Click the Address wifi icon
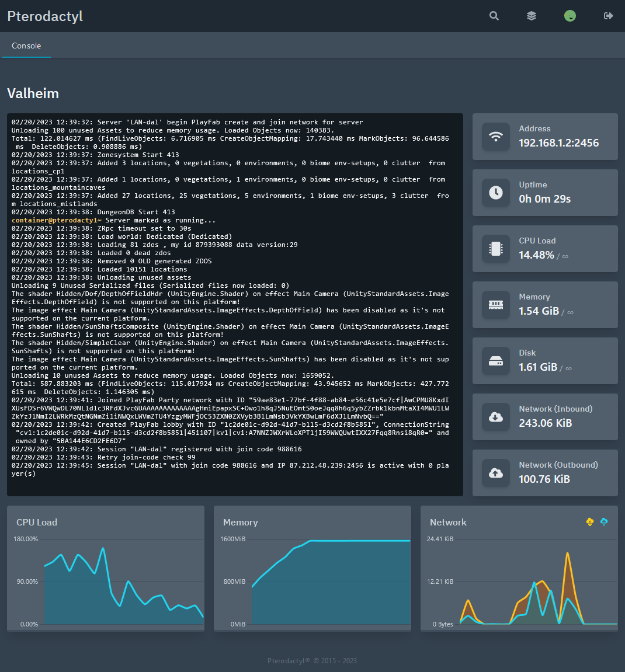Image resolution: width=625 pixels, height=672 pixels. tap(496, 137)
